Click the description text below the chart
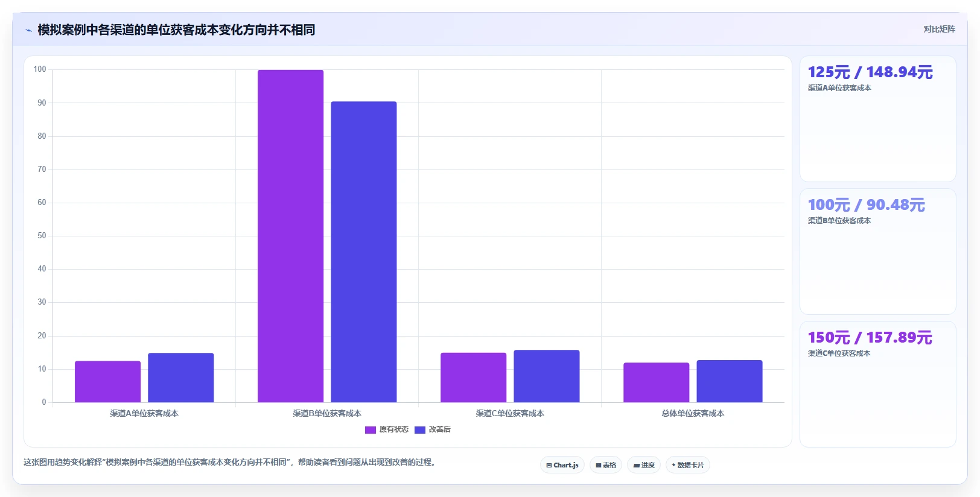The height and width of the screenshot is (497, 980). [229, 462]
